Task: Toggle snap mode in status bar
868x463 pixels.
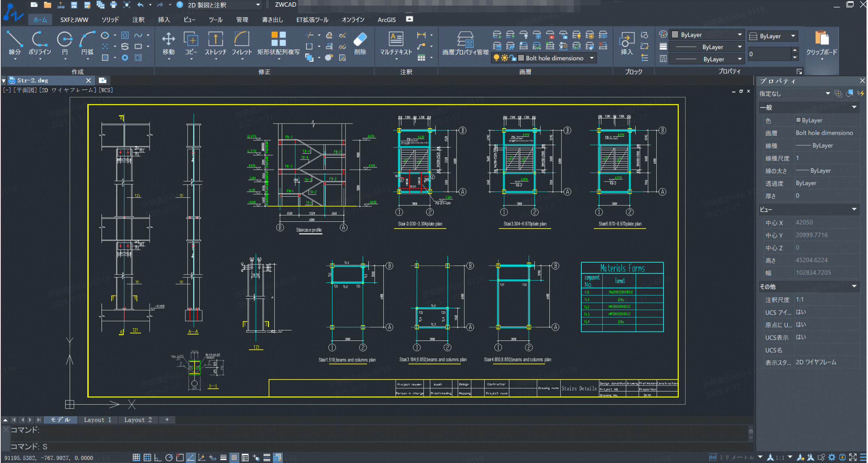Action: pyautogui.click(x=136, y=457)
